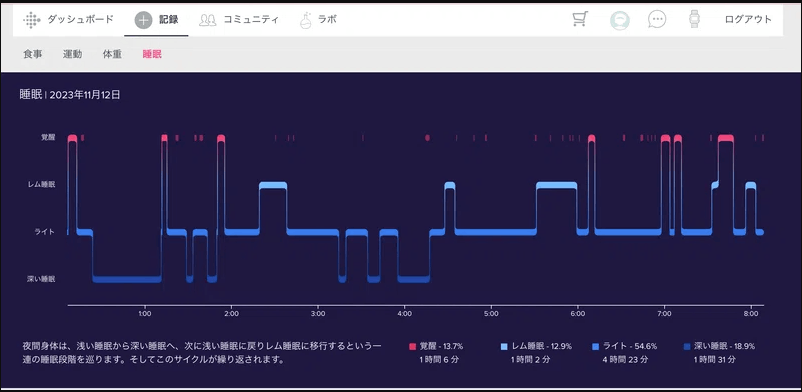Click the 4 時間 23 分 duration text
This screenshot has height=392, width=802.
pos(625,360)
